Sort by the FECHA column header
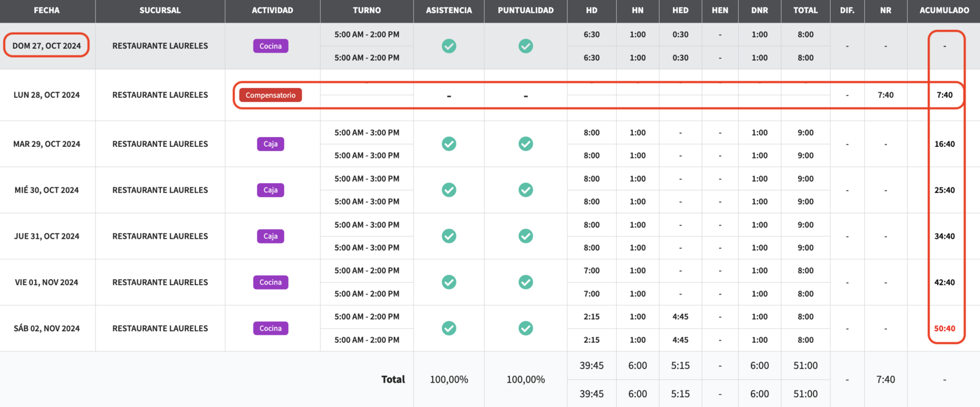This screenshot has height=407, width=980. click(47, 10)
